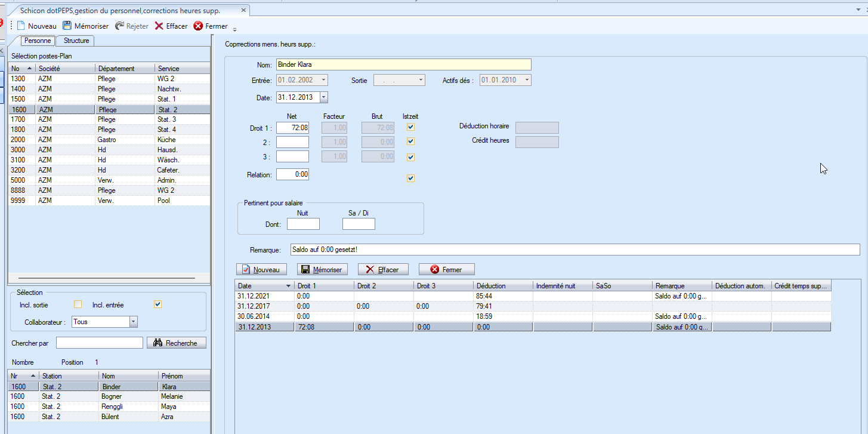Switch to the Structure tab

tap(76, 41)
